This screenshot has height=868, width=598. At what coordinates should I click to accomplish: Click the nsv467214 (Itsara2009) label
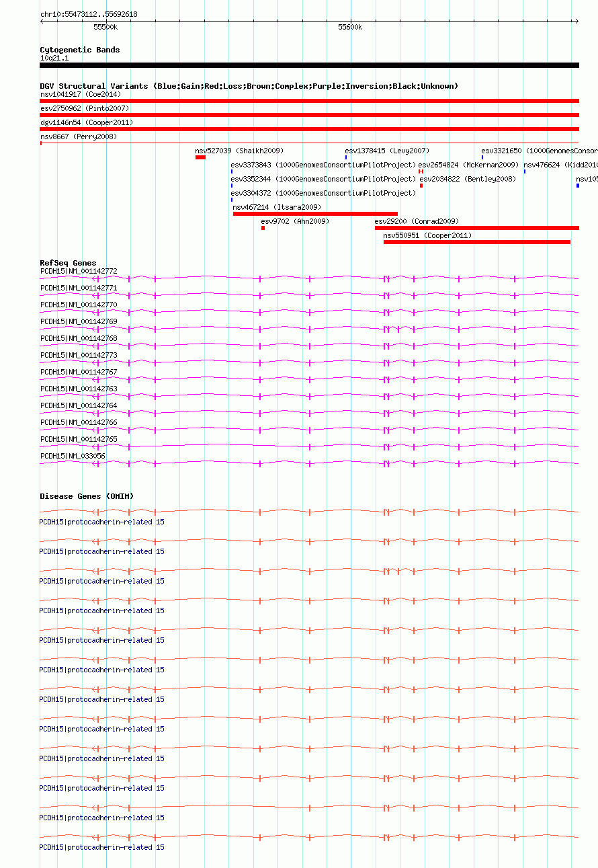pyautogui.click(x=277, y=207)
